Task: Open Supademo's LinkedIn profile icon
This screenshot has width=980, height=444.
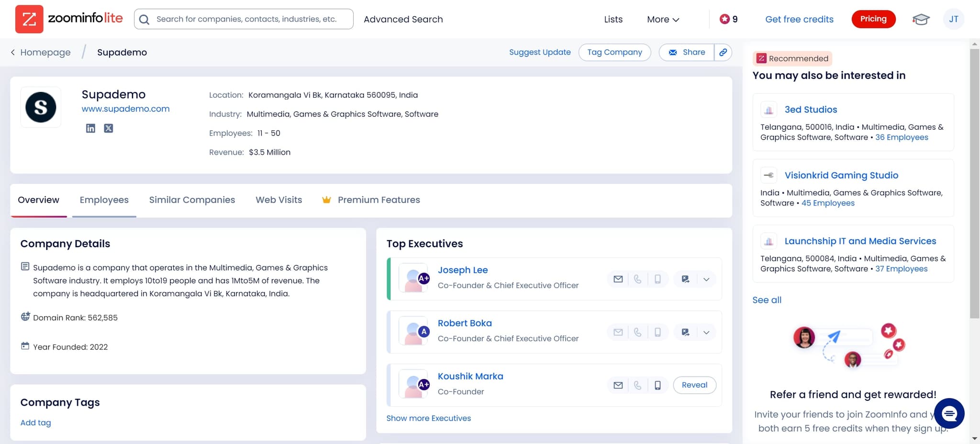Action: pos(90,128)
